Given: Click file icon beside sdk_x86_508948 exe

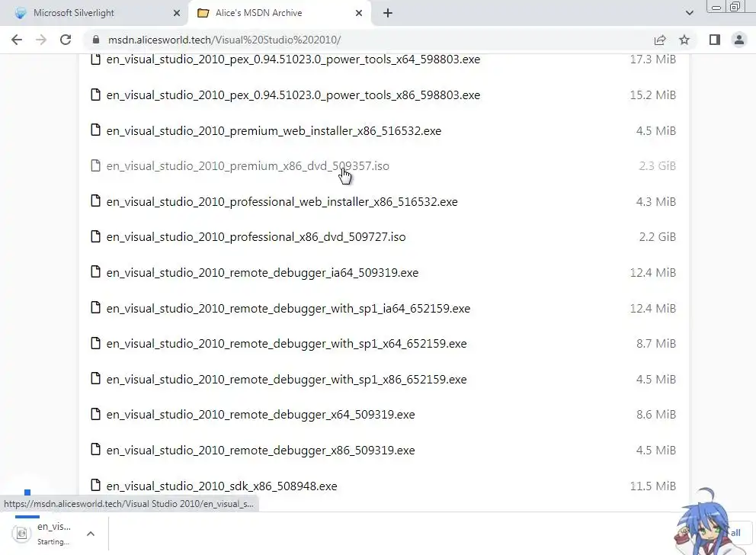Looking at the screenshot, I should [x=95, y=485].
